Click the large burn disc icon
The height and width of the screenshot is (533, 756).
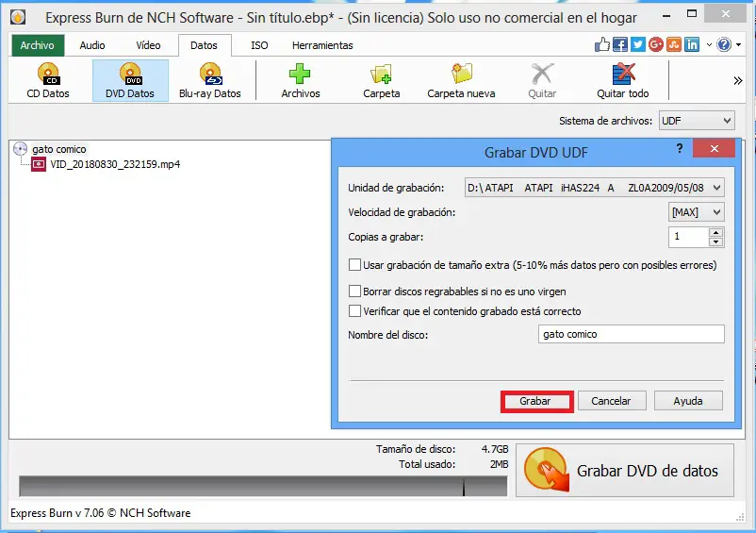click(547, 470)
